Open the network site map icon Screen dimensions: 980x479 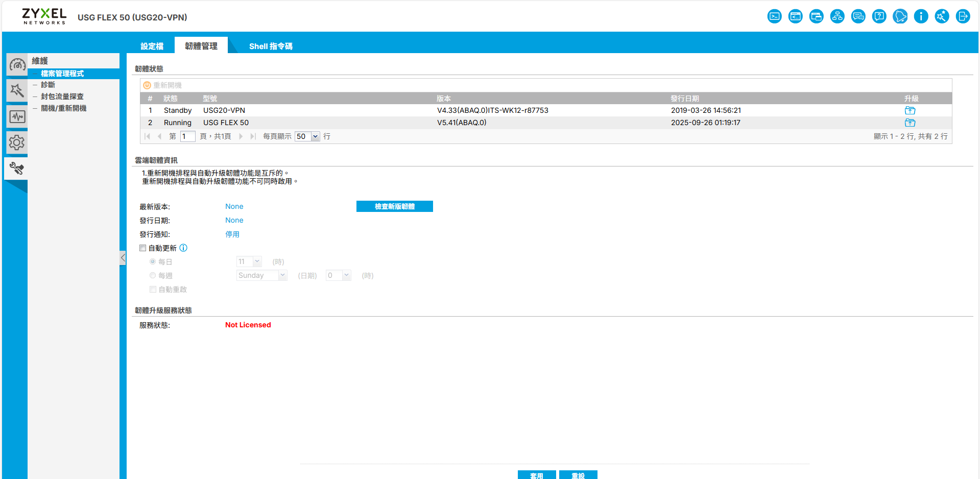click(837, 16)
